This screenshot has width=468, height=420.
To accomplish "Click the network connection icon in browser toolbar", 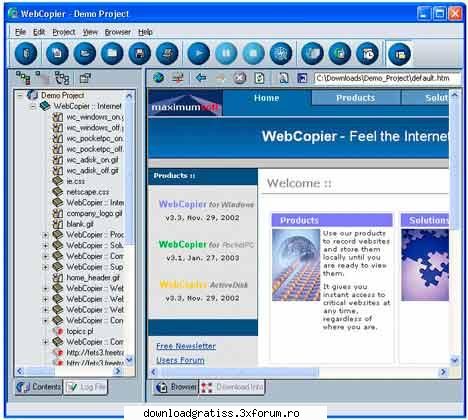I will 178,78.
